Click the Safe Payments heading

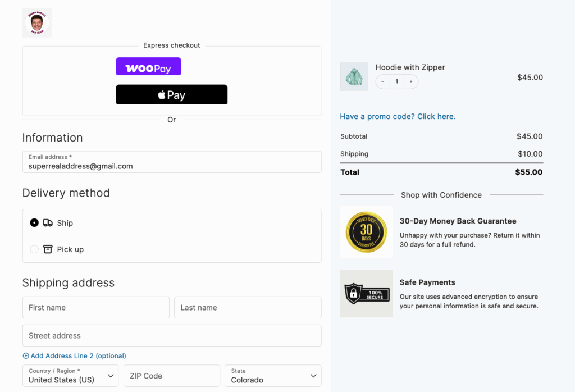(427, 282)
